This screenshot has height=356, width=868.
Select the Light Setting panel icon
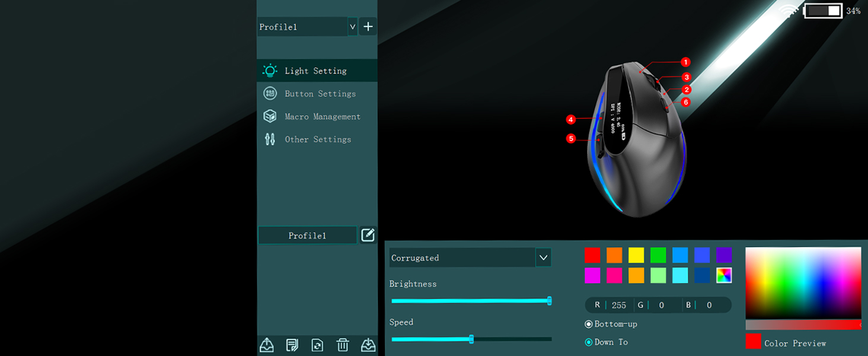point(270,70)
